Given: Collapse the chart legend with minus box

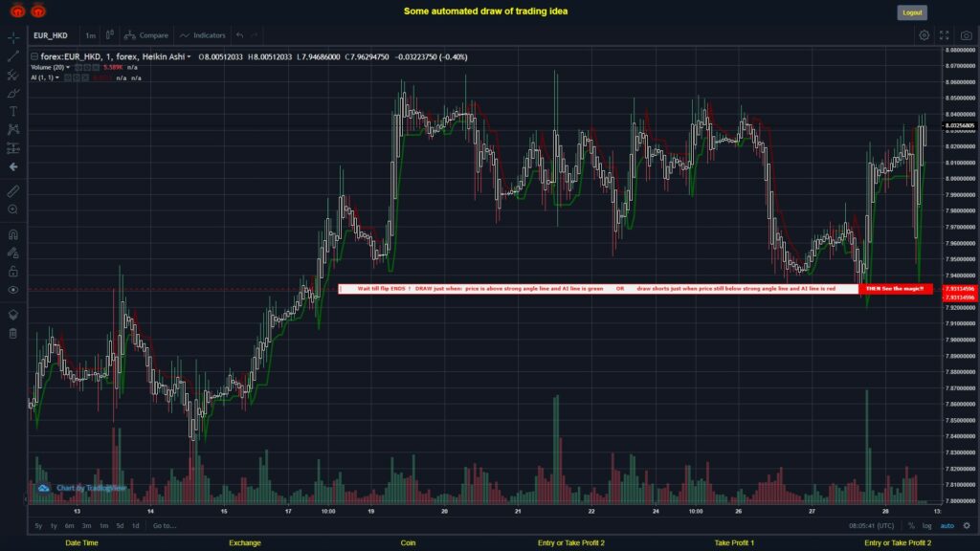Looking at the screenshot, I should [x=34, y=56].
